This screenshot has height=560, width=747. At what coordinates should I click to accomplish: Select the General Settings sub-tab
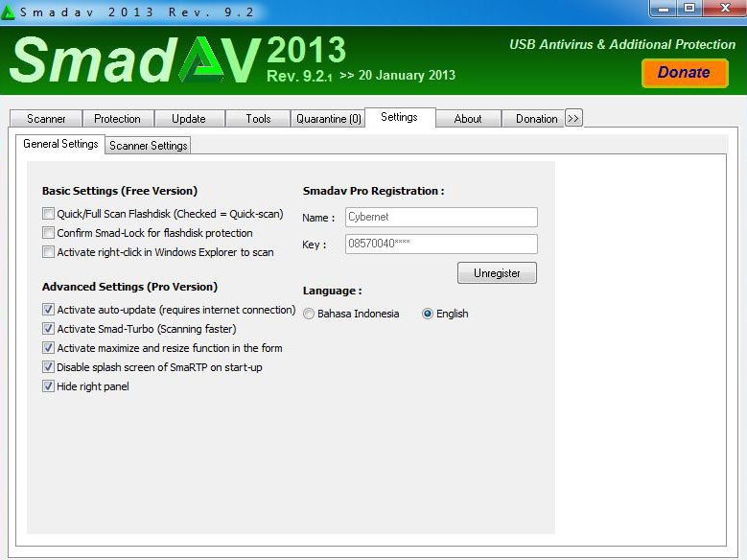click(x=60, y=144)
